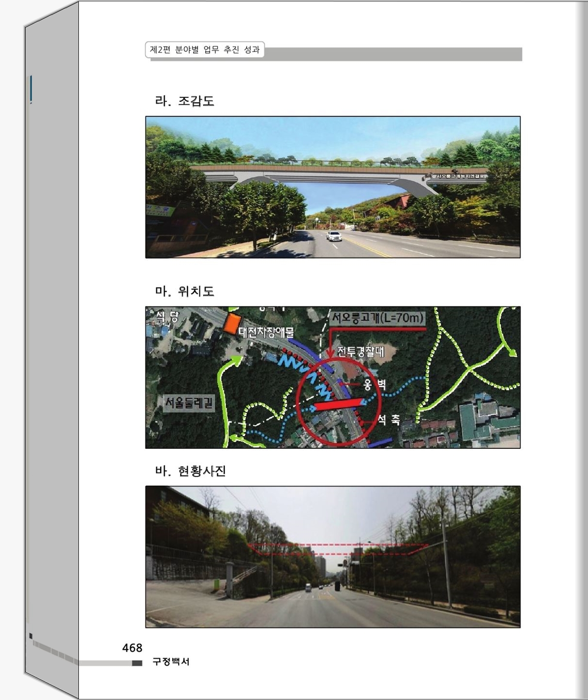This screenshot has width=588, height=700.
Task: Click the '전투경찰대' label on map
Action: point(361,351)
